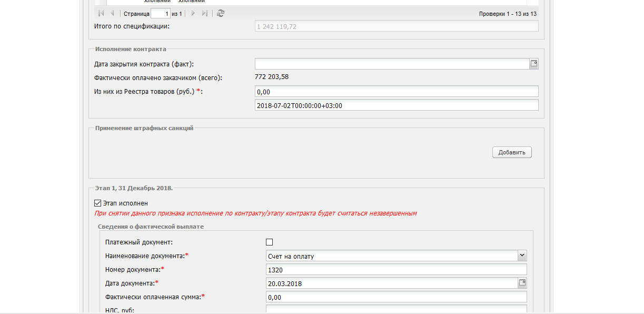Click 'Фактически оплачено заказчиком (всего):' label
644x314 pixels.
[x=158, y=78]
